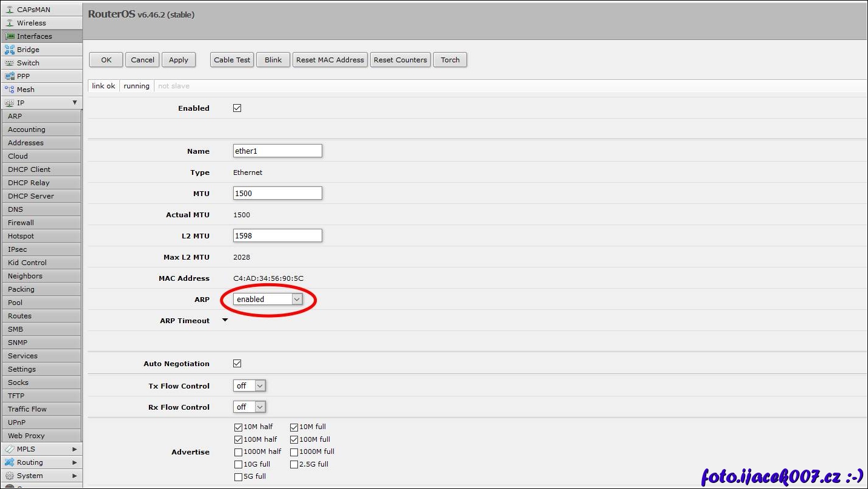Expand the ARP Timeout field arrow
The height and width of the screenshot is (489, 868).
(225, 320)
